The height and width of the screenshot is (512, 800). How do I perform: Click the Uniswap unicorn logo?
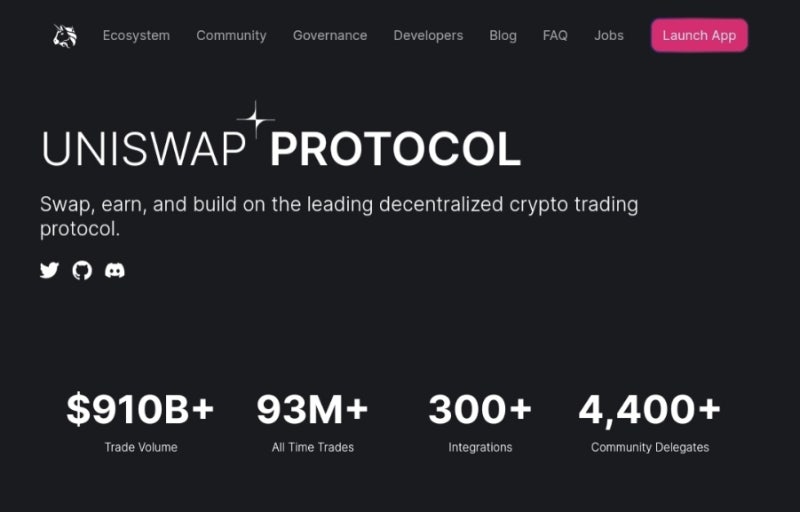click(65, 36)
